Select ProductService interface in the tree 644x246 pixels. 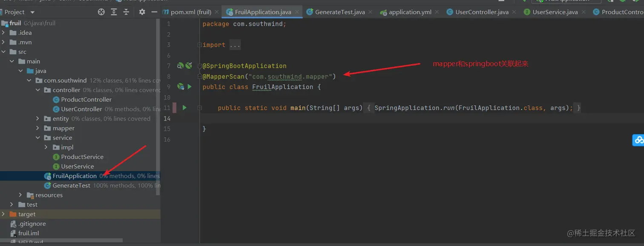click(x=82, y=157)
